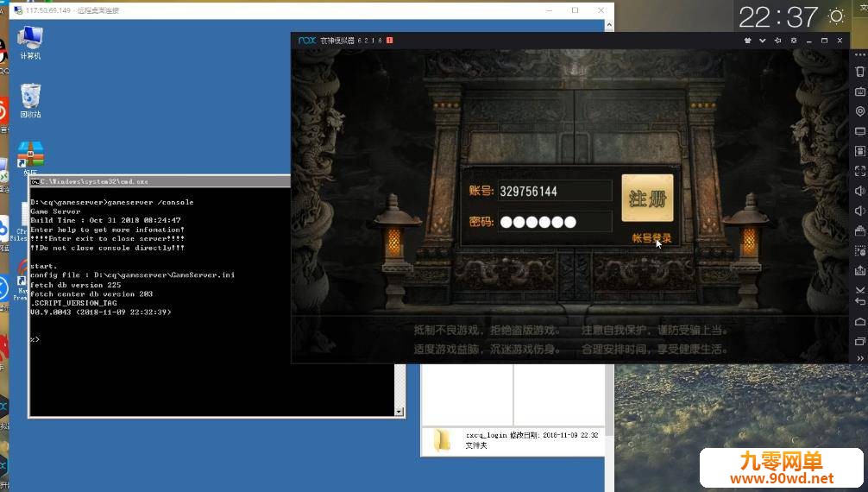Click the shake/rotate phone icon in Nox sidebar
The height and width of the screenshot is (492, 868).
point(859,72)
